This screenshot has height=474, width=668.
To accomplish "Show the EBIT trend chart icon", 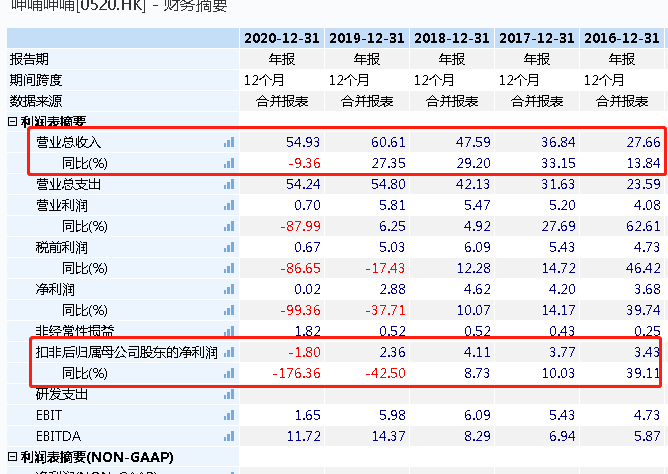I will 229,415.
